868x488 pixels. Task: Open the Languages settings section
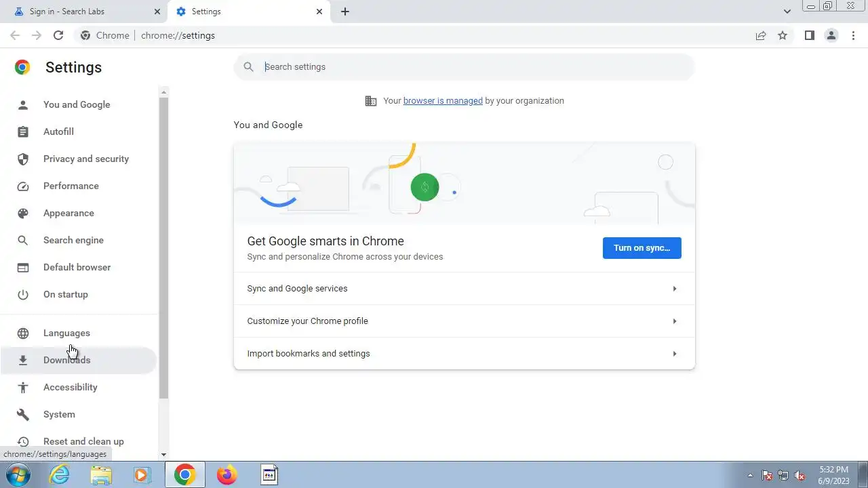[x=79, y=333]
